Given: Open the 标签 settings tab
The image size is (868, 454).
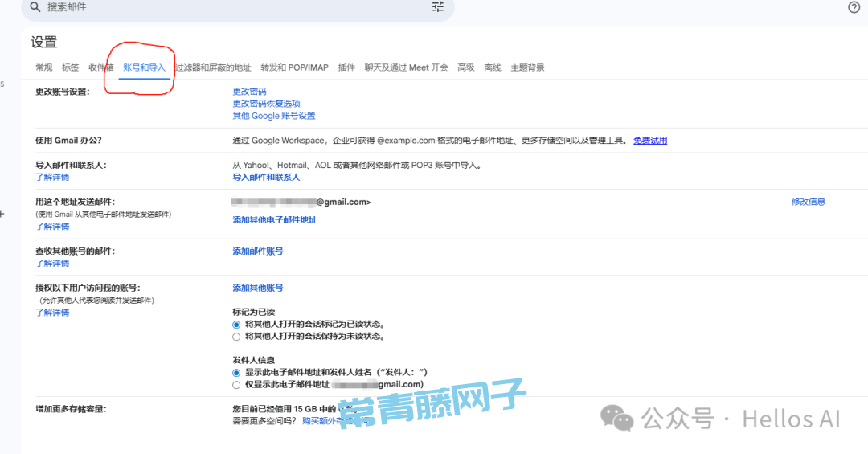Looking at the screenshot, I should [x=71, y=67].
